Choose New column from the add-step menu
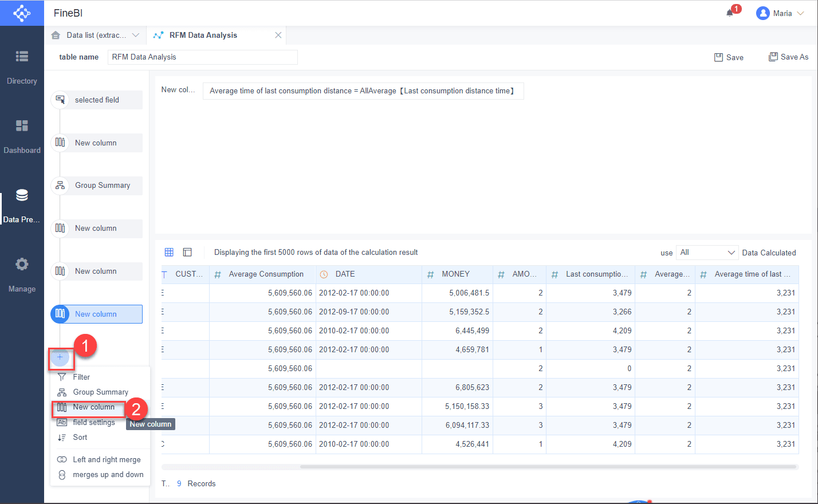The image size is (818, 504). 100,407
